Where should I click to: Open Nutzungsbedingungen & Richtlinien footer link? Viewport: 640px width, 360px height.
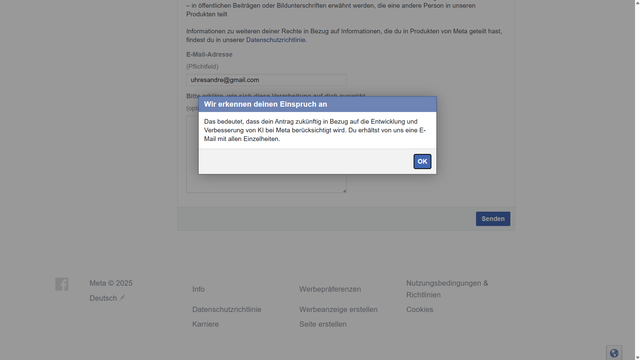(x=447, y=289)
